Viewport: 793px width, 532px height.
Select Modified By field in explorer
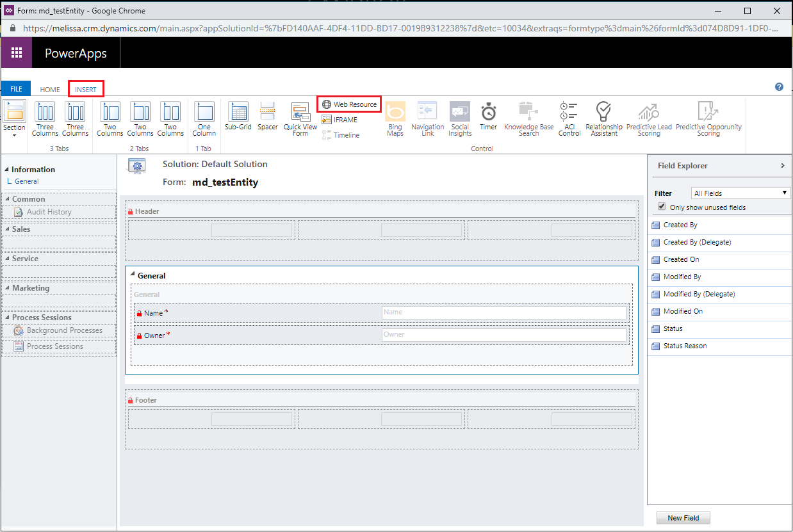720,277
